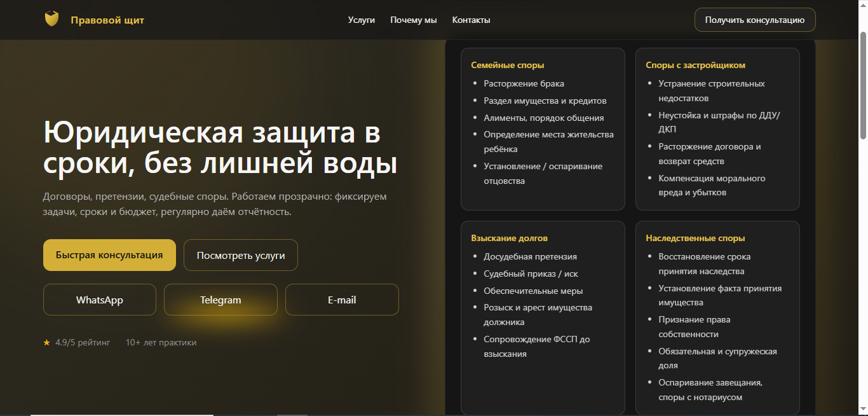Viewport: 868px width, 416px height.
Task: Click the Семейные споры card title
Action: [508, 65]
